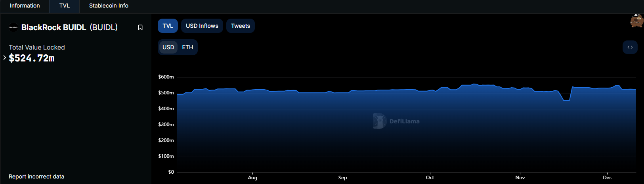Click the Total Value Locked label
644x184 pixels.
coord(37,47)
